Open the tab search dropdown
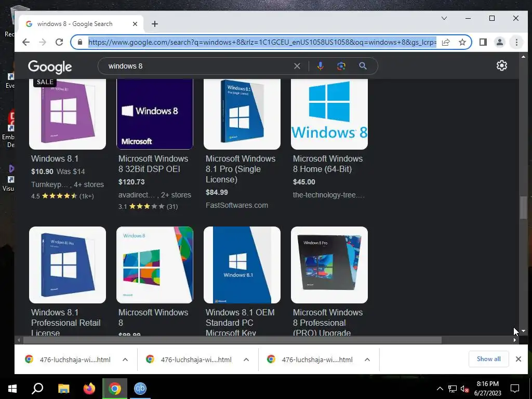 point(444,18)
